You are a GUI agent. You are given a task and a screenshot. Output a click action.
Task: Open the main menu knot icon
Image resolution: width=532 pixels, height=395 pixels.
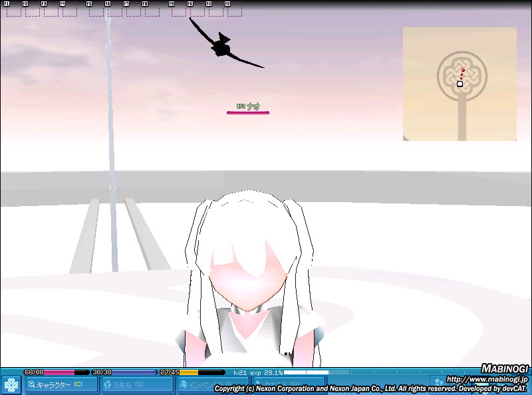click(x=11, y=385)
